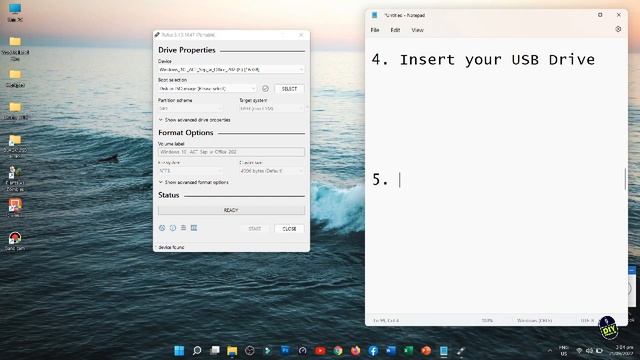Open Task View on the taskbar
640x360 pixels.
pos(215,351)
